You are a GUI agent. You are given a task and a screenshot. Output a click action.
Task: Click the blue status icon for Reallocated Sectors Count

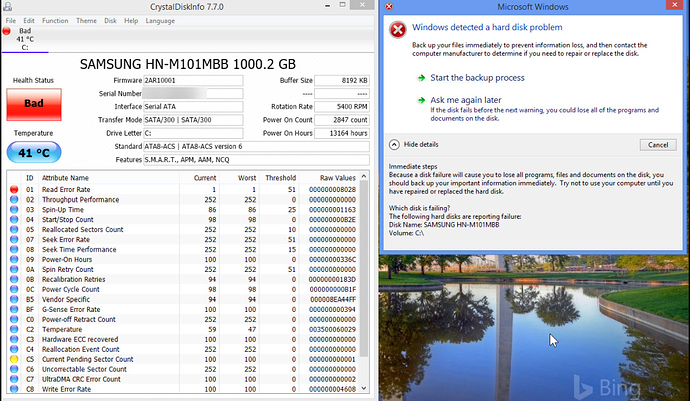(14, 229)
